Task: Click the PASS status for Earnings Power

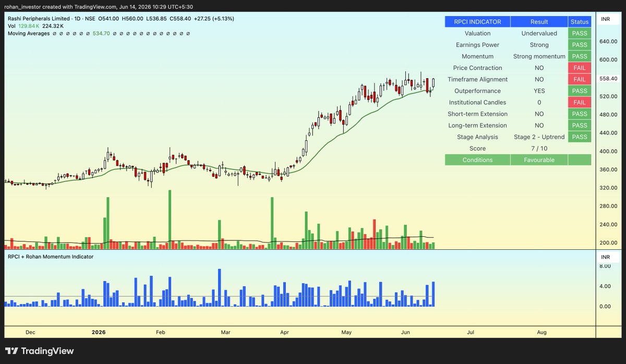Action: point(580,45)
